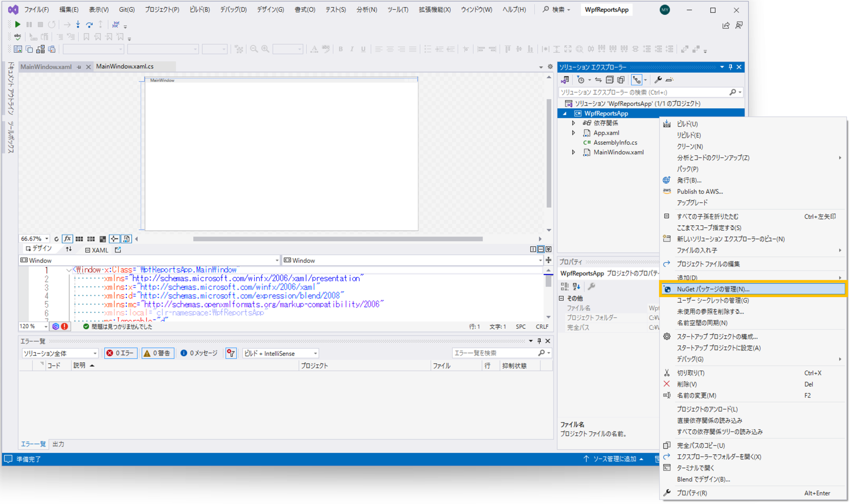Click the abc spell checker icon
851x504 pixels.
pos(18,37)
